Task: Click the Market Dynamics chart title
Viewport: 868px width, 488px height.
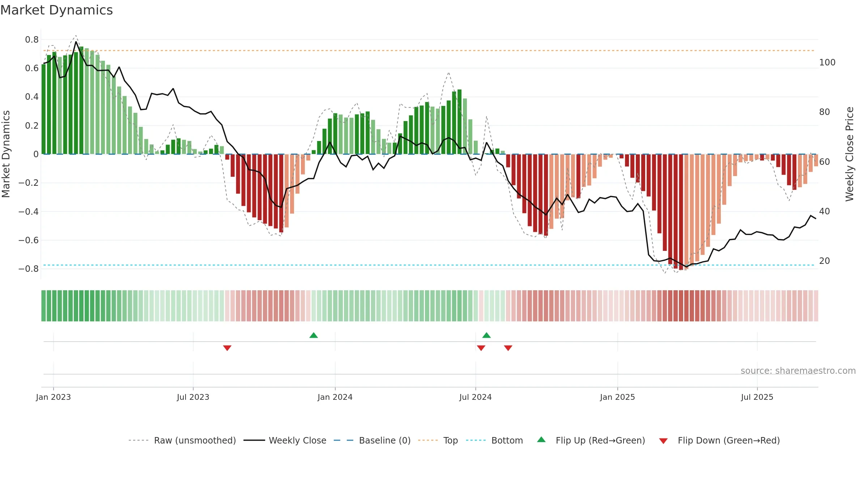Action: [x=56, y=10]
